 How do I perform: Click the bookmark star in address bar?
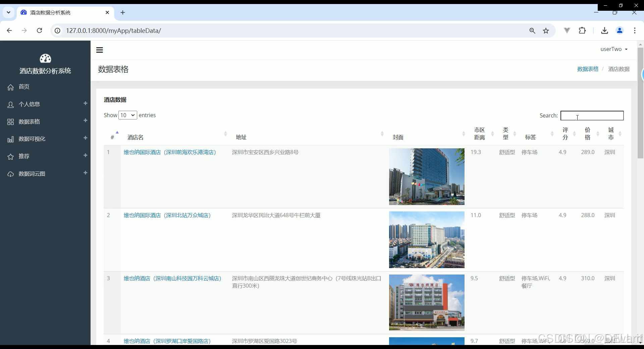pos(546,31)
